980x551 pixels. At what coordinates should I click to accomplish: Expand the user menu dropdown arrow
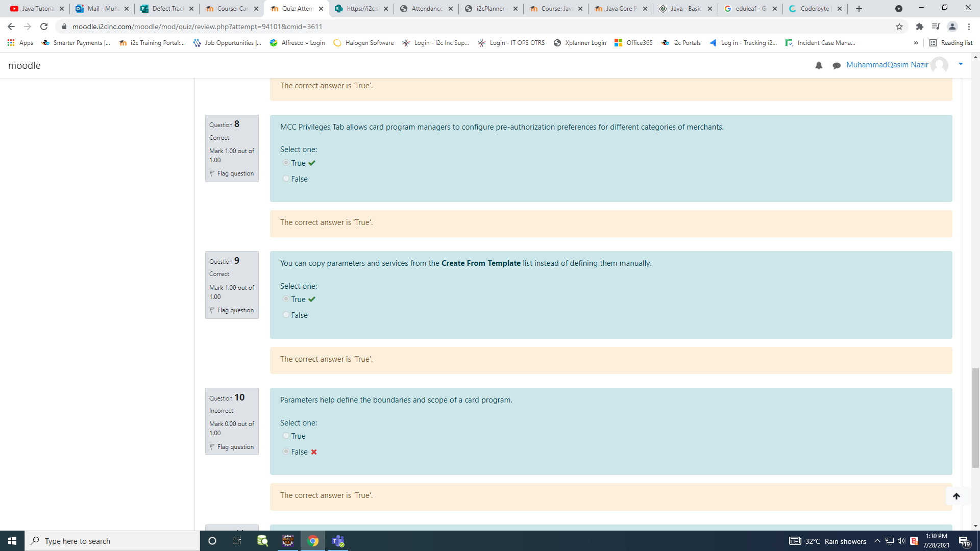click(961, 64)
